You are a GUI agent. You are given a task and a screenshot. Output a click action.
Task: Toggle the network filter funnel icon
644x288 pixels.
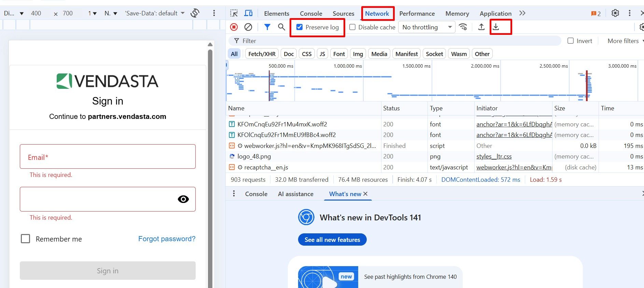[267, 27]
